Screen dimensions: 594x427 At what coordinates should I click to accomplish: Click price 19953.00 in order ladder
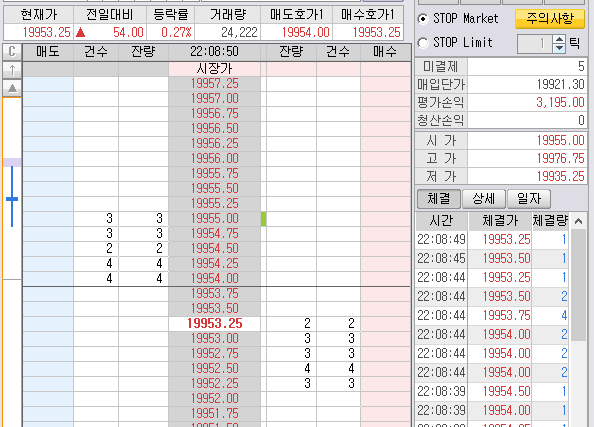[x=214, y=339]
